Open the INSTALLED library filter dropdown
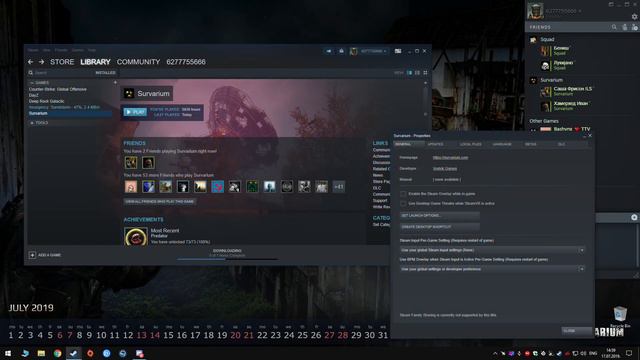The image size is (640, 360). click(105, 73)
